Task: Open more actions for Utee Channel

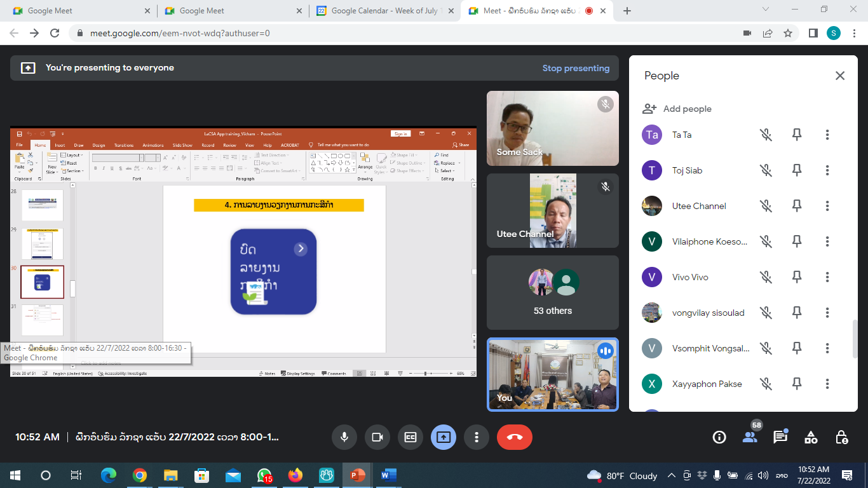Action: click(827, 206)
